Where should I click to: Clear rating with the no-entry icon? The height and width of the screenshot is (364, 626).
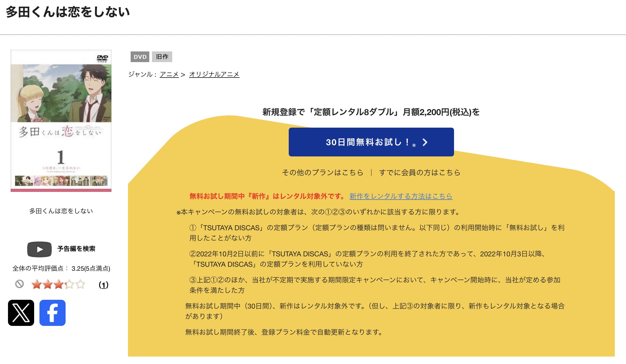pyautogui.click(x=19, y=284)
